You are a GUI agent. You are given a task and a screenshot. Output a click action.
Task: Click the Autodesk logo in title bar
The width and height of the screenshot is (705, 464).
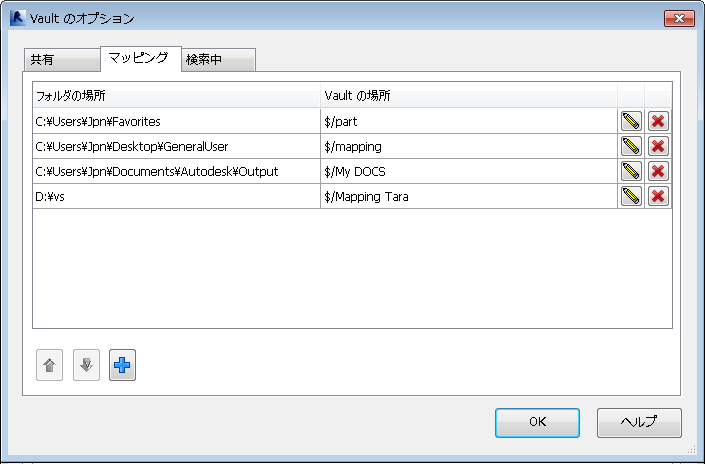click(18, 18)
